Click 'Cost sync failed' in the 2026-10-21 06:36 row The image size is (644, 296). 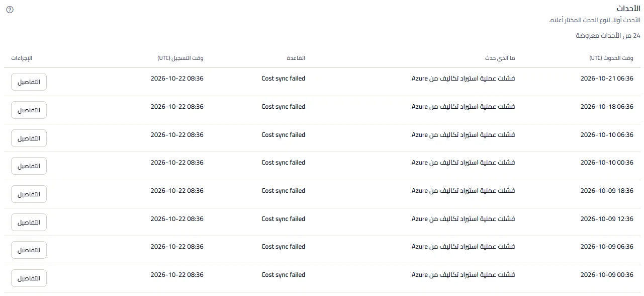point(284,79)
